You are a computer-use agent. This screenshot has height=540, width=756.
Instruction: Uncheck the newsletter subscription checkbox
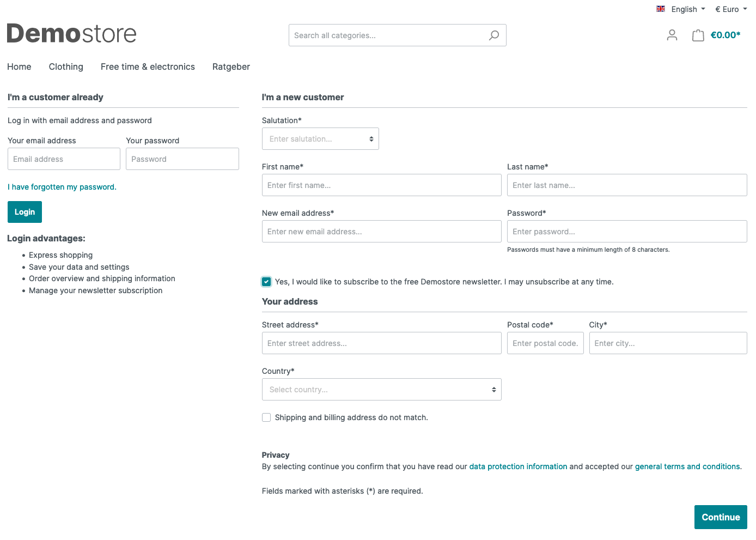[x=266, y=282]
